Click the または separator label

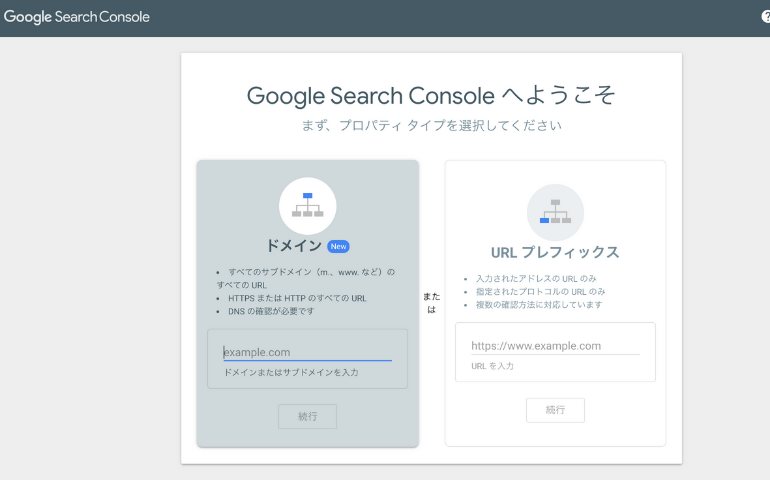pos(431,303)
